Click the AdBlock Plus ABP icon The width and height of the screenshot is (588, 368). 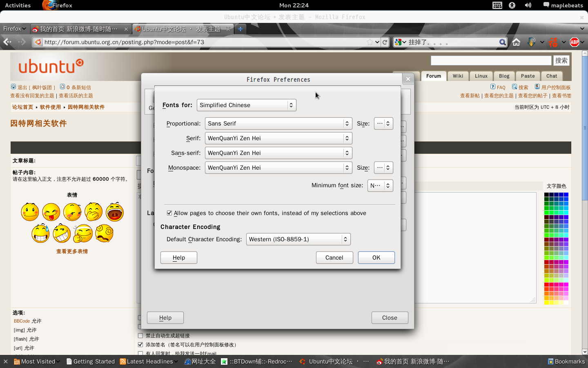575,42
